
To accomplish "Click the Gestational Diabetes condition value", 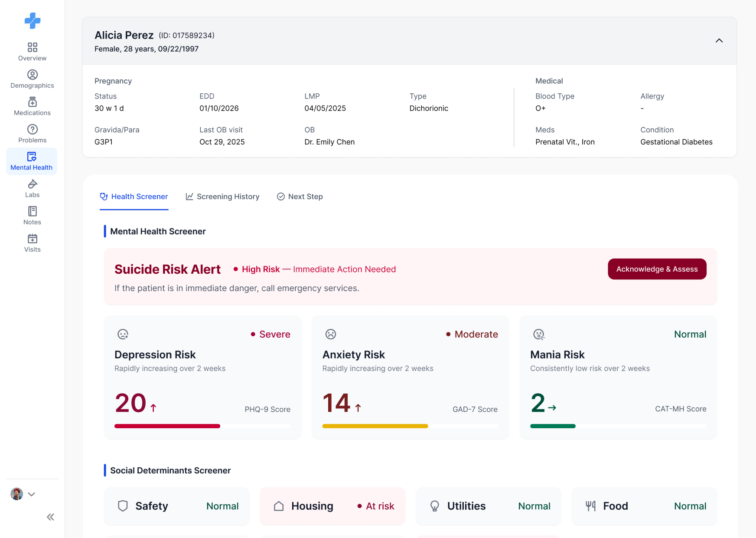I will click(x=676, y=142).
